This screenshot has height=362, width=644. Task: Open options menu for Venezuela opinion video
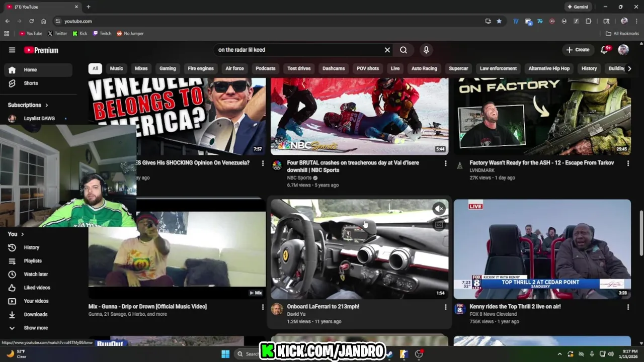pos(263,163)
